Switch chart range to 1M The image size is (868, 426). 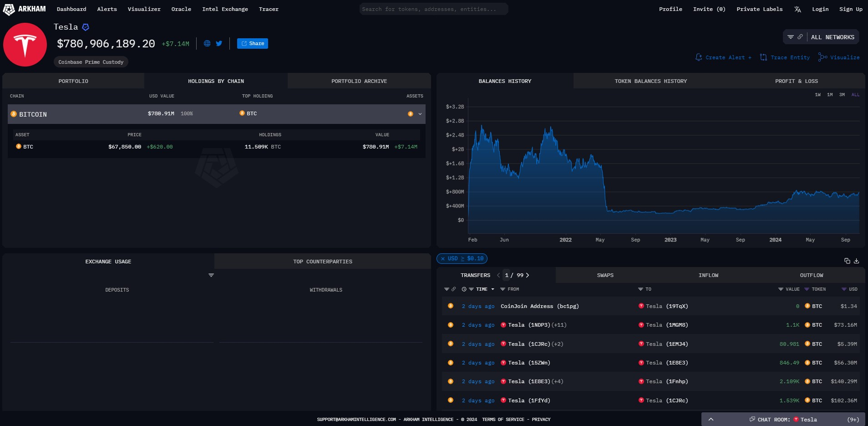830,95
